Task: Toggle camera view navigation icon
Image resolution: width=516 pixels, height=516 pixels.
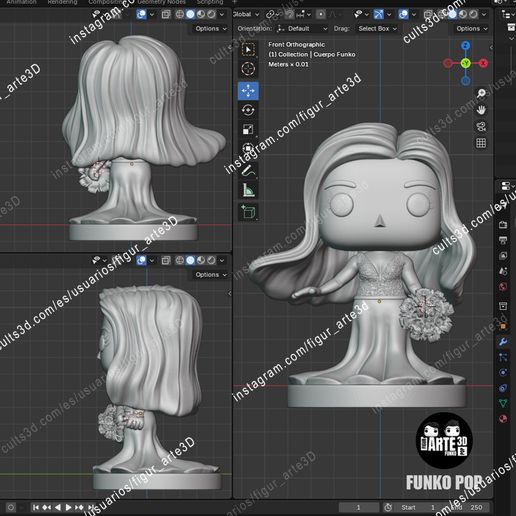Action: pyautogui.click(x=481, y=127)
